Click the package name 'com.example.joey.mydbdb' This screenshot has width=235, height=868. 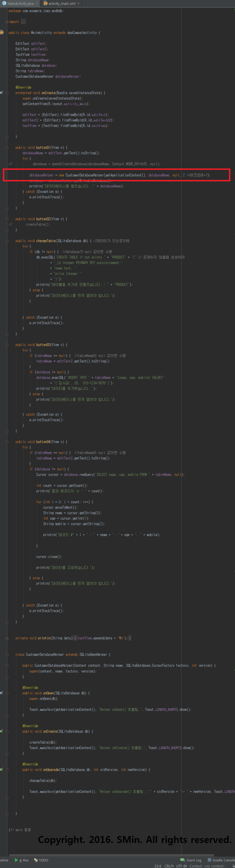coord(43,11)
